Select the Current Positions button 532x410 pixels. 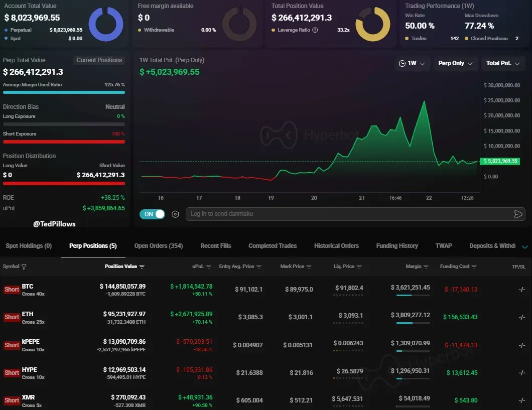tap(99, 60)
